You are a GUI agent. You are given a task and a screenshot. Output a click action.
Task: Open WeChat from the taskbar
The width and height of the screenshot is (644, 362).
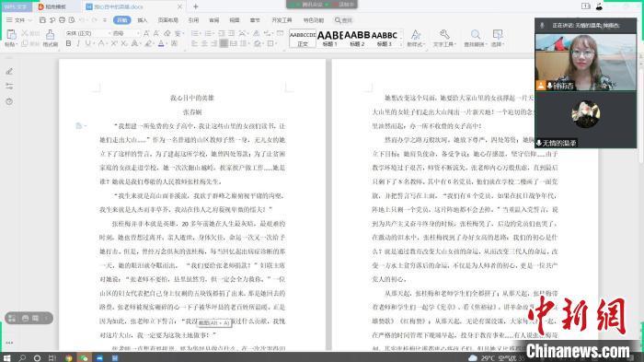[85, 358]
